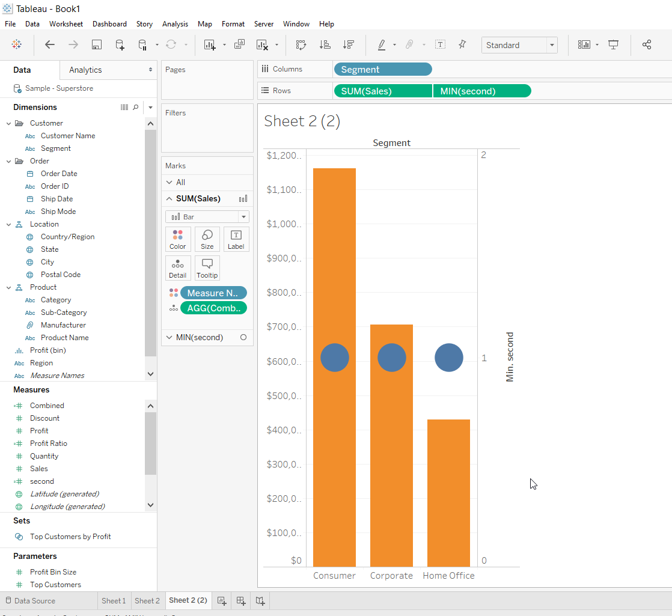Click the Show Me cards icon

(x=584, y=44)
